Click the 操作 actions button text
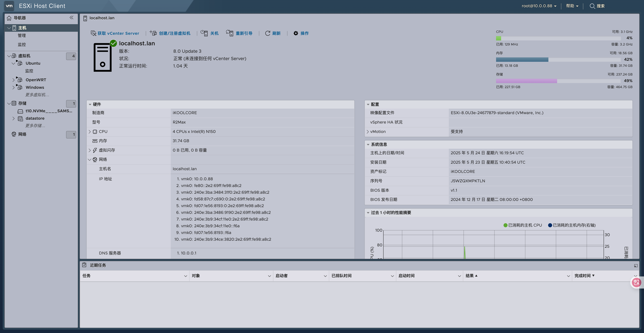The width and height of the screenshot is (644, 333). click(305, 33)
